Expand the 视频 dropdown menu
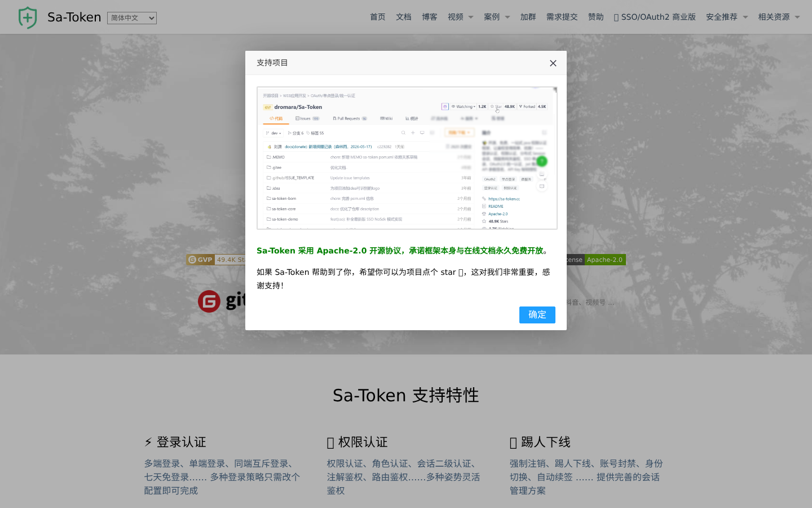Viewport: 812px width, 508px height. [x=461, y=17]
